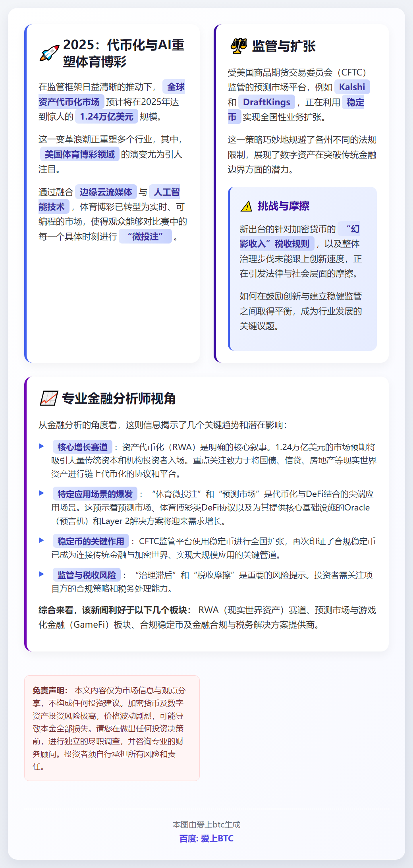Screen dimensions: 413x868
Task: Select the highlighted 美国体育博彩领域 text
Action: 79,155
